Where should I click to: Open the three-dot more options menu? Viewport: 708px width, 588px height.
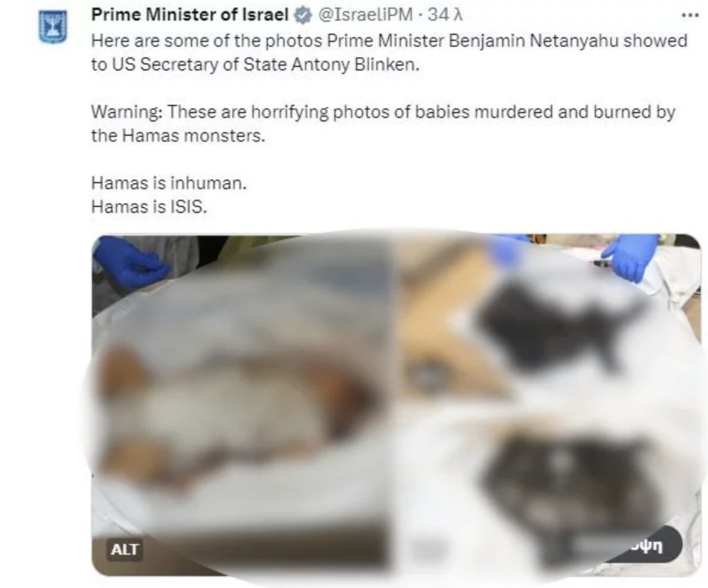click(690, 16)
